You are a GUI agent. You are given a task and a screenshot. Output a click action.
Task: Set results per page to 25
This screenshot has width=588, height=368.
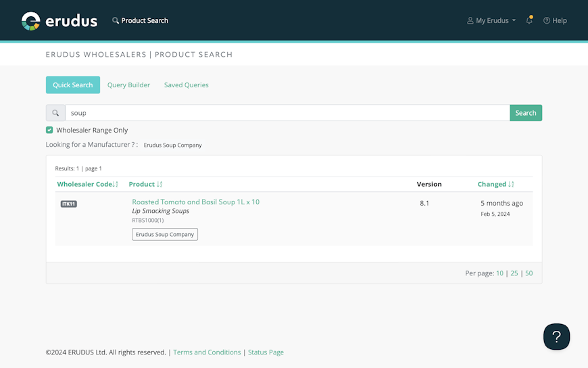pos(514,273)
